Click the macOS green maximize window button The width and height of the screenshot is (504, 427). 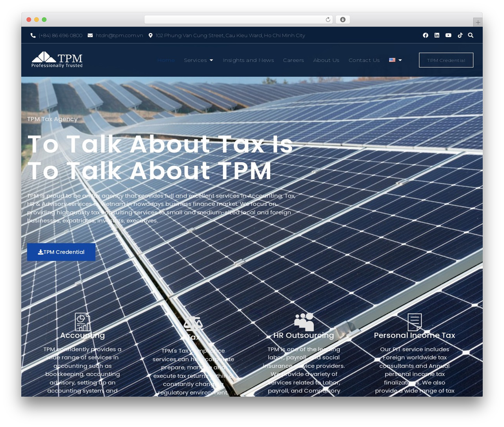[44, 20]
